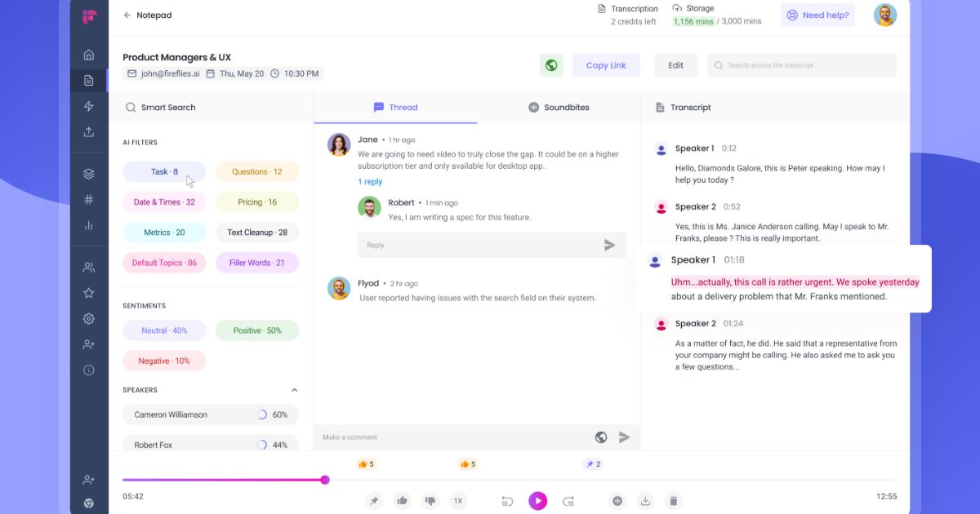Open the Fireflies logo in the sidebar

tap(89, 17)
